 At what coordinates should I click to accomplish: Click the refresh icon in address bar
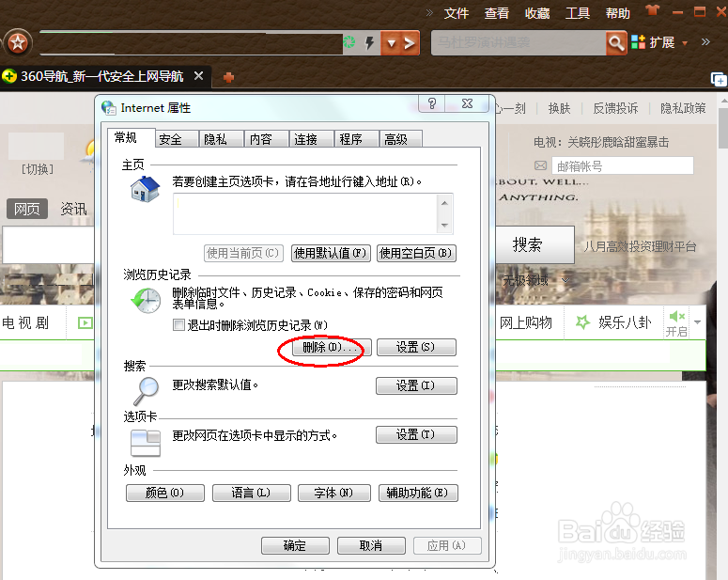pyautogui.click(x=349, y=42)
